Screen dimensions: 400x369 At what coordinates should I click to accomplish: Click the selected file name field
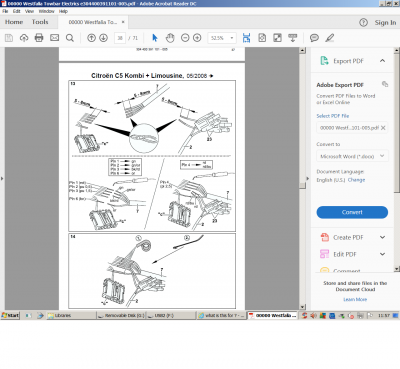click(x=352, y=128)
